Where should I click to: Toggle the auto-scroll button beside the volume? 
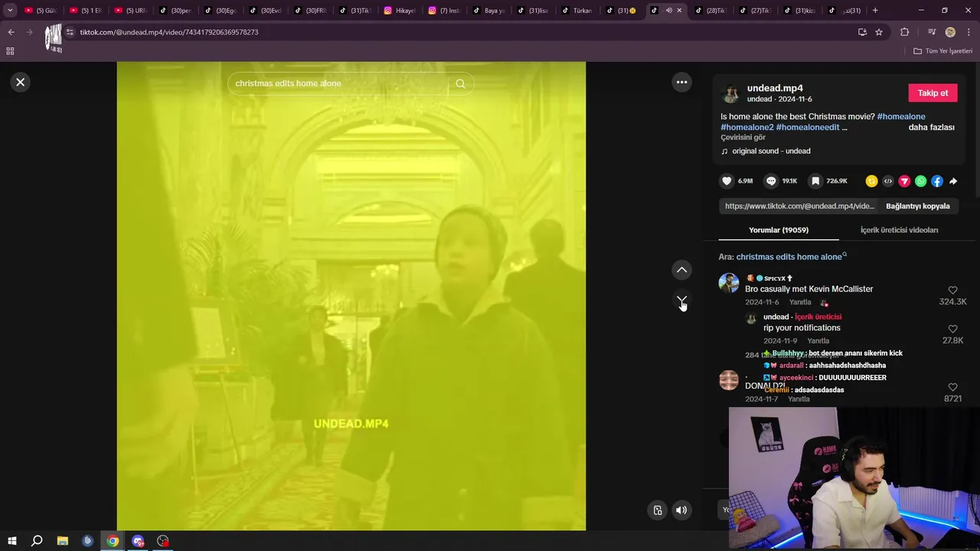pyautogui.click(x=657, y=510)
